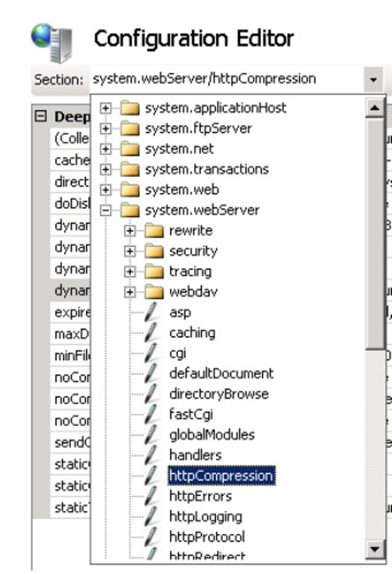Choose the httpLogging section
This screenshot has width=392, height=574.
[206, 516]
